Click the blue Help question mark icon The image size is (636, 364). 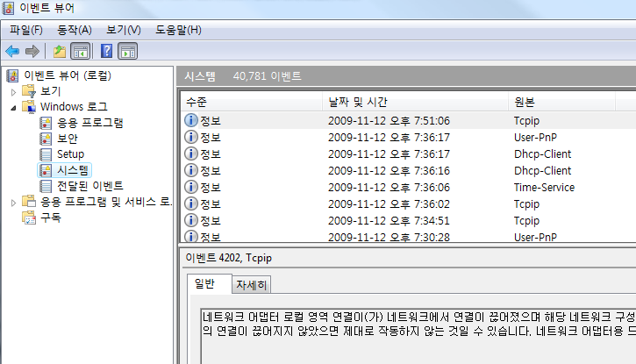(106, 52)
